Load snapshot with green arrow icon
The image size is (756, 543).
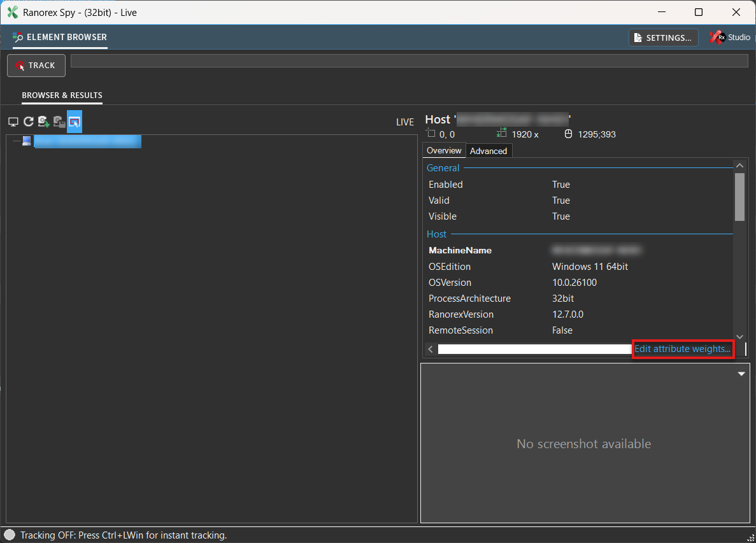pos(44,122)
